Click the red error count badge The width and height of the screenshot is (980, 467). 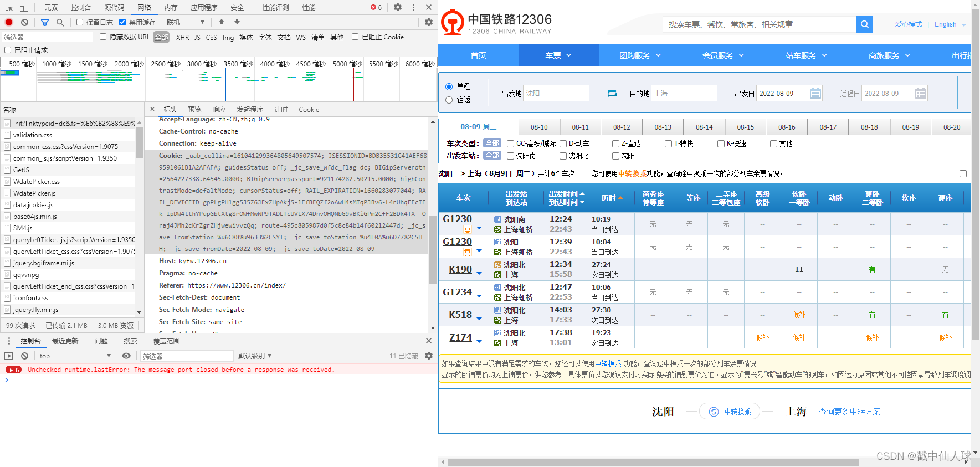click(x=376, y=7)
